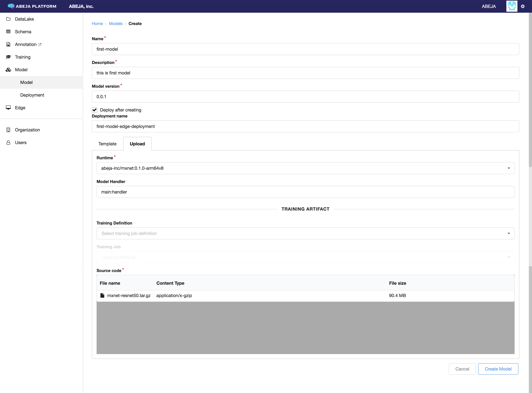532x393 pixels.
Task: Go to Models breadcrumb link
Action: pyautogui.click(x=116, y=24)
